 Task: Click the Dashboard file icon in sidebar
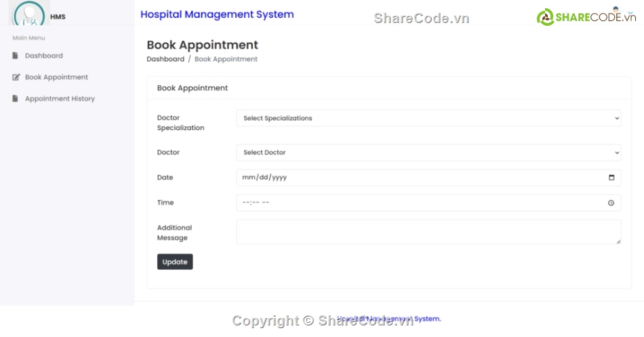tap(15, 56)
